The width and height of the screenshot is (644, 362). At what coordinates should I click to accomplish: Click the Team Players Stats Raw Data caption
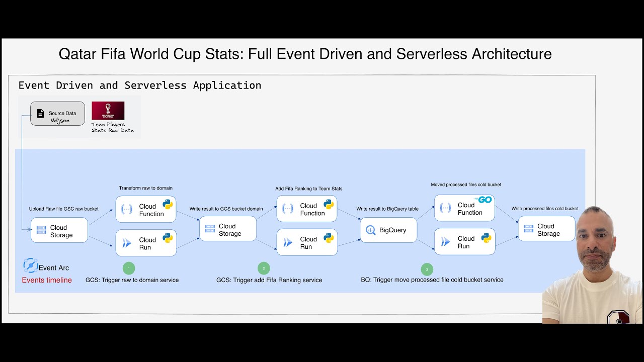point(112,127)
